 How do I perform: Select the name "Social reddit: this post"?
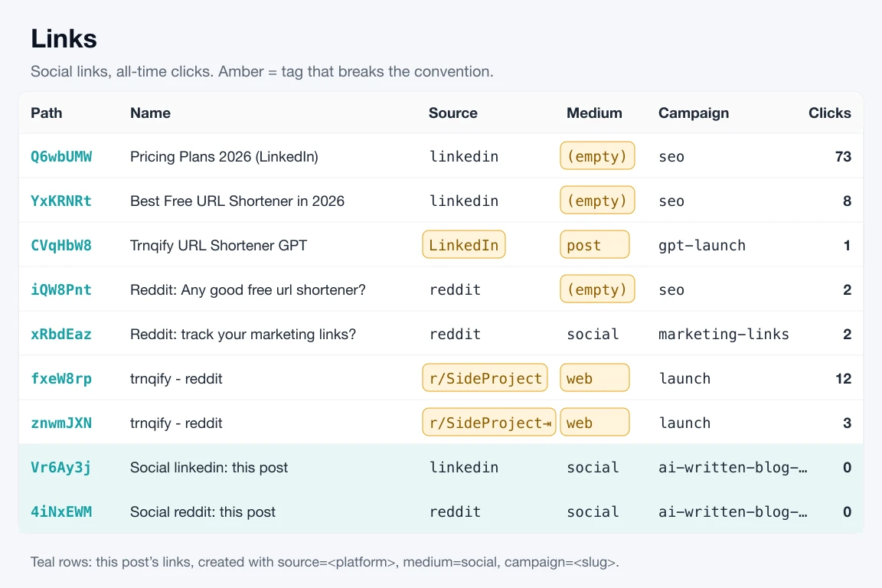coord(202,512)
